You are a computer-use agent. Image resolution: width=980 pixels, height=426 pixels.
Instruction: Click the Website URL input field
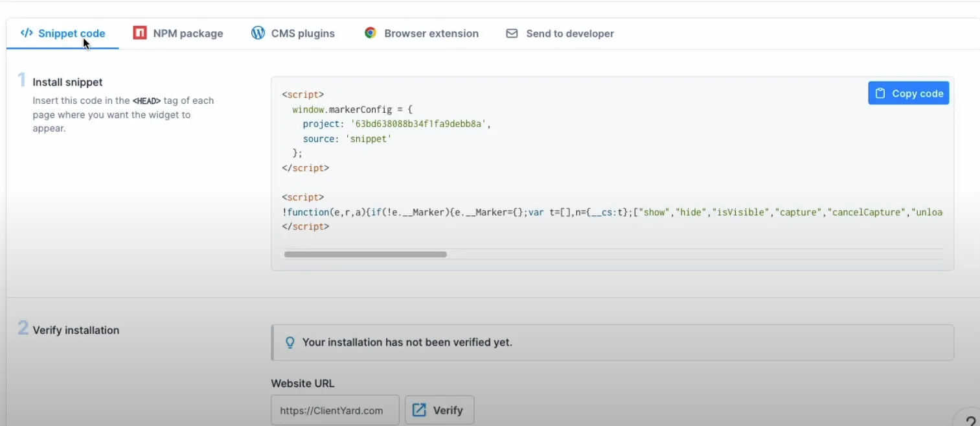(335, 410)
